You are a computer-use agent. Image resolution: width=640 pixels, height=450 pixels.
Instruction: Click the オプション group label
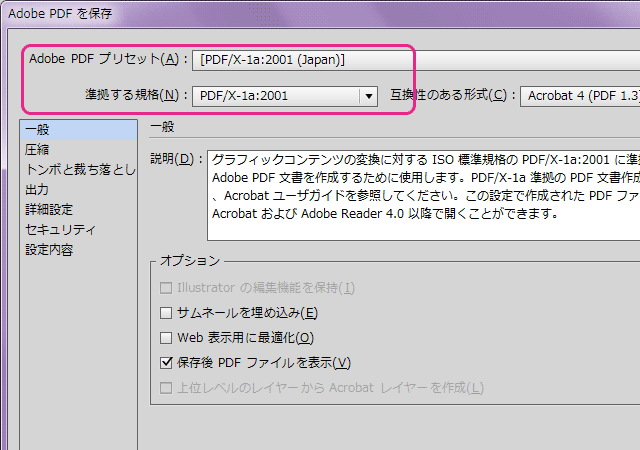pos(190,261)
